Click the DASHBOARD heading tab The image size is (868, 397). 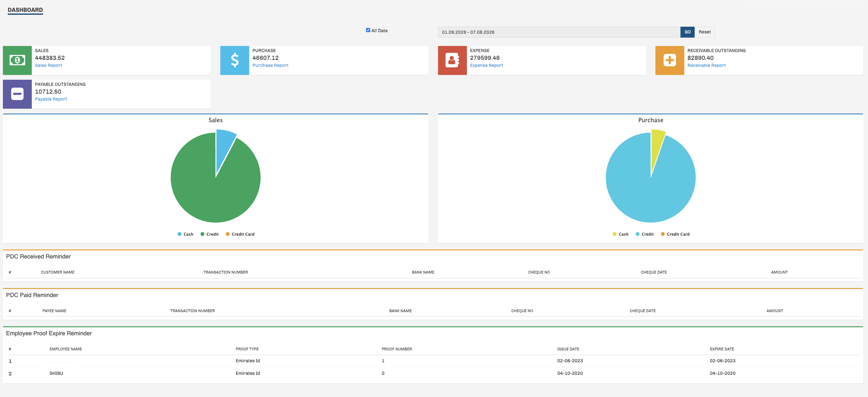[x=25, y=10]
